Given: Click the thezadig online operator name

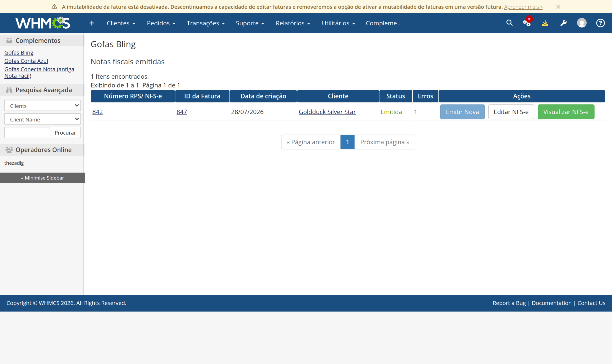Looking at the screenshot, I should (x=14, y=163).
